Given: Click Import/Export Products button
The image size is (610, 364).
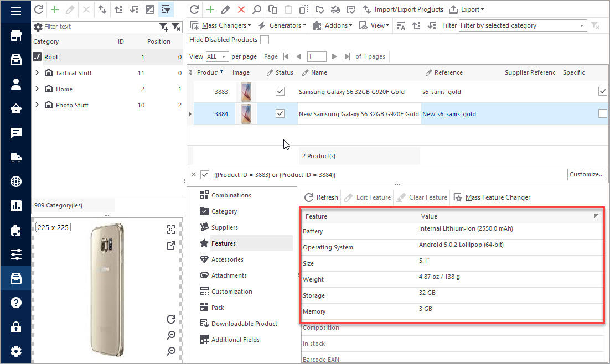Looking at the screenshot, I should point(403,9).
